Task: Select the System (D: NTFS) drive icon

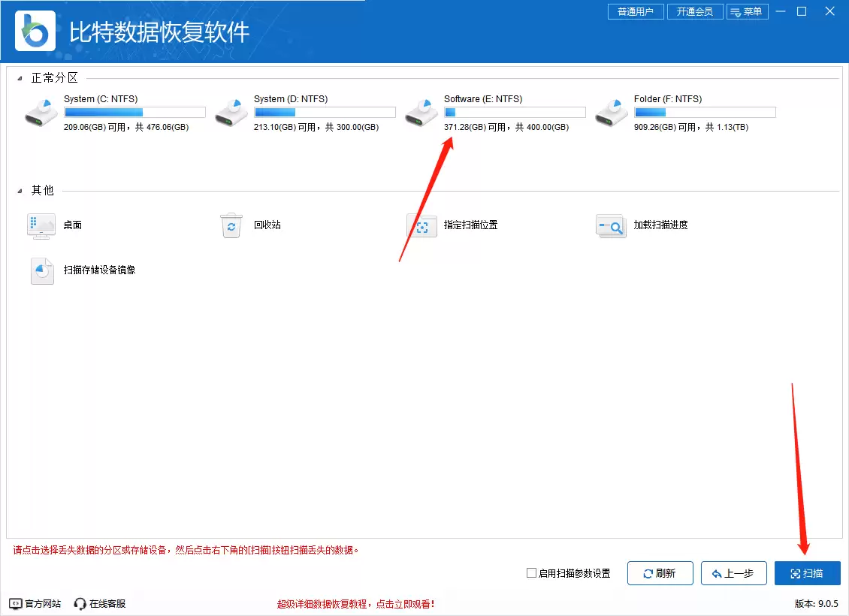Action: pos(231,111)
